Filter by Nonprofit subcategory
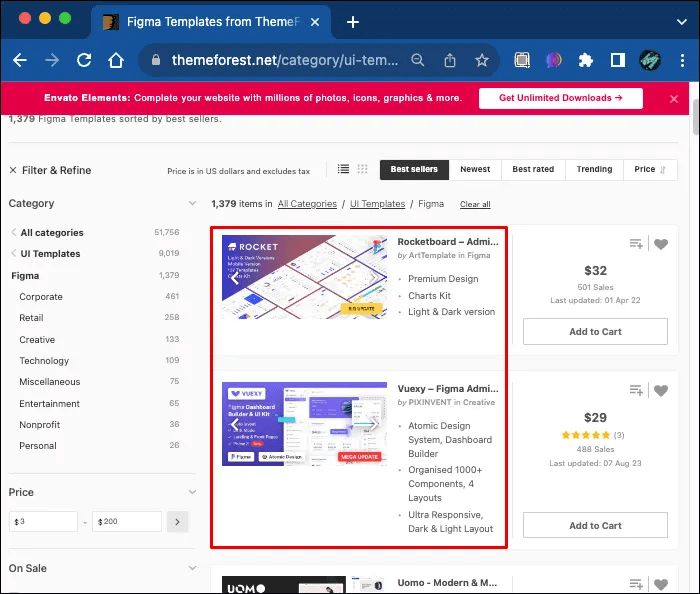The width and height of the screenshot is (700, 594). pos(39,424)
